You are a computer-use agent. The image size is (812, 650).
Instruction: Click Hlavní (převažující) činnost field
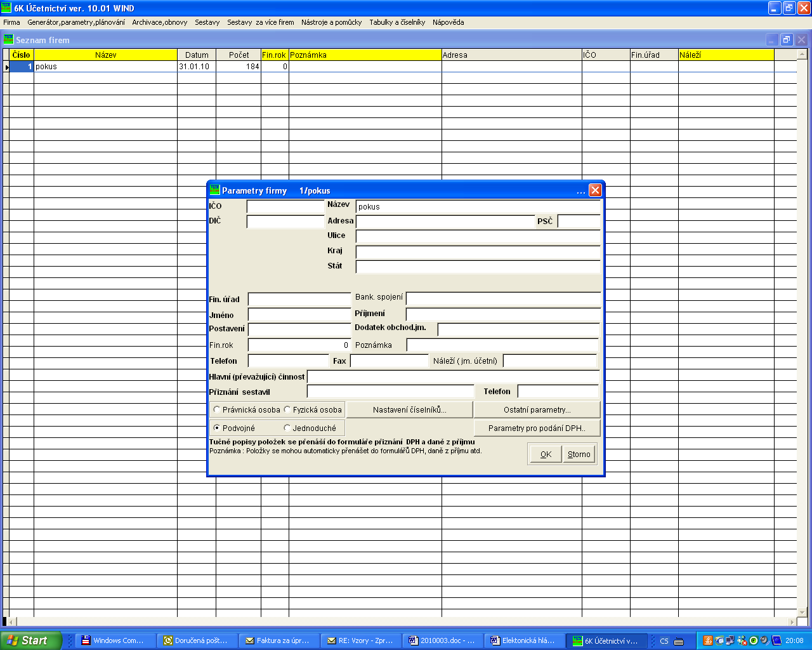(x=453, y=376)
